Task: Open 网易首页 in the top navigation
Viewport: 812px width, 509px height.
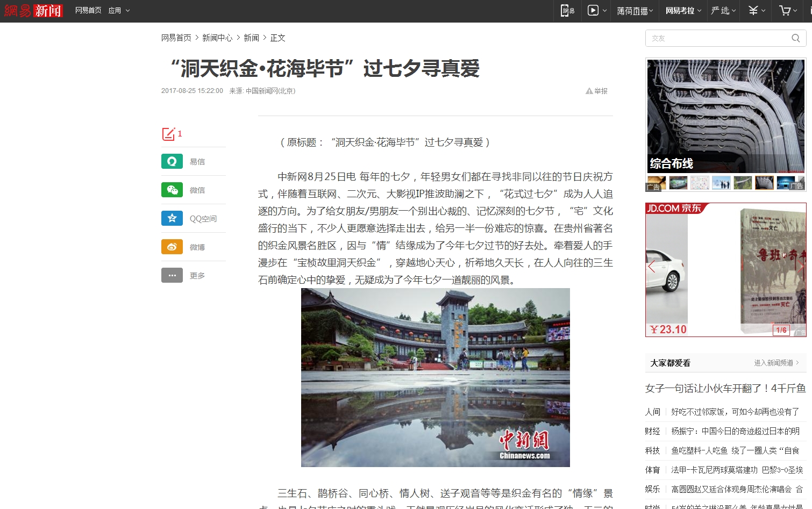Action: coord(88,11)
